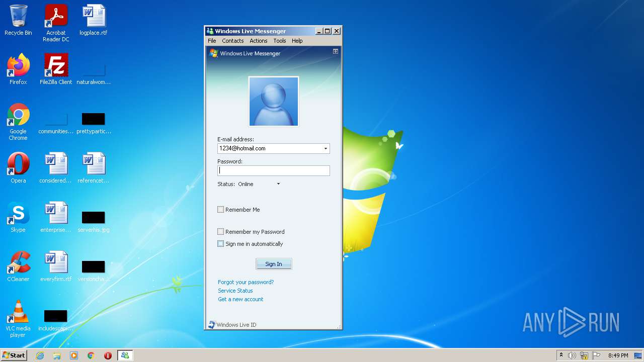Click the user display picture
Screen dimensions: 644x362
274,102
